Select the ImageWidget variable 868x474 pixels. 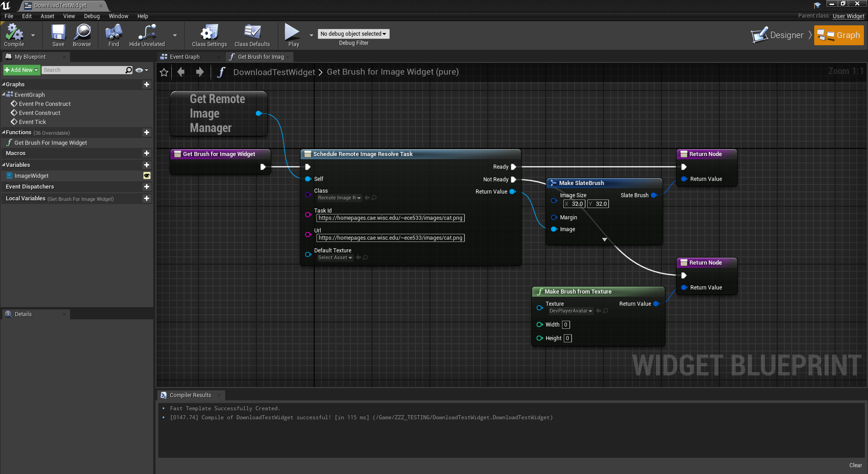(31, 176)
